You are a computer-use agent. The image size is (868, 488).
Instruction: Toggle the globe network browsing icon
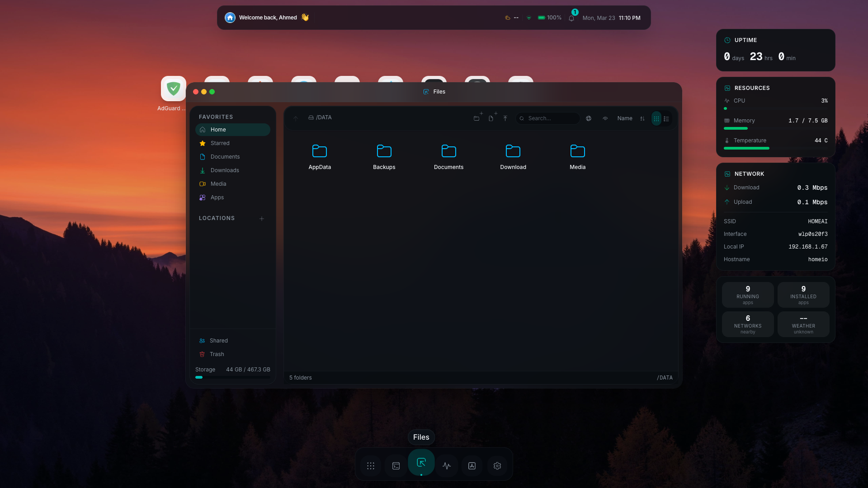pos(589,118)
